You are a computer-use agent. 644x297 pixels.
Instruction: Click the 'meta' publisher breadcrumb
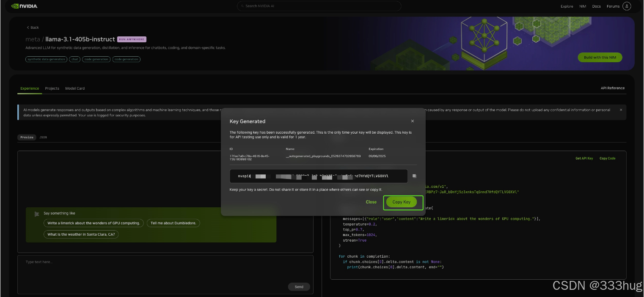33,39
